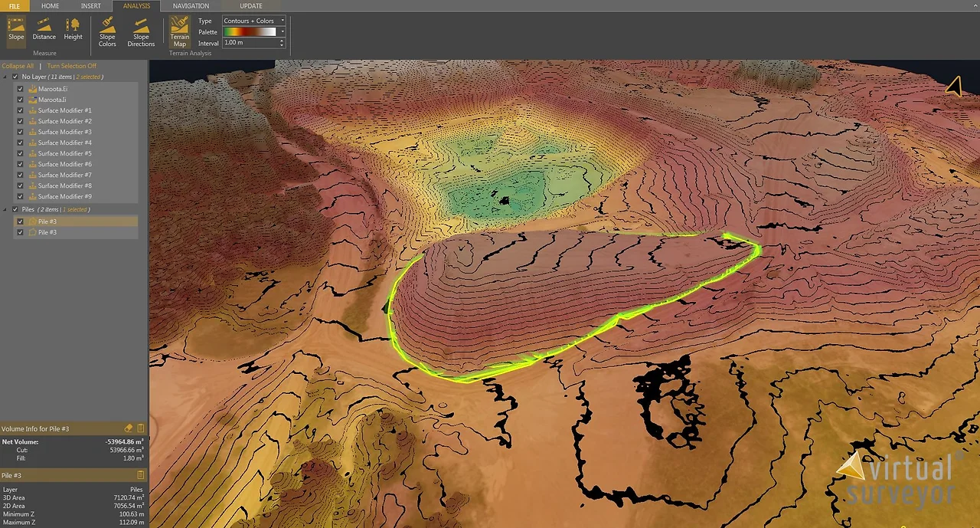Enable Slope Colors analysis
Screen dimensions: 980x528
click(107, 32)
